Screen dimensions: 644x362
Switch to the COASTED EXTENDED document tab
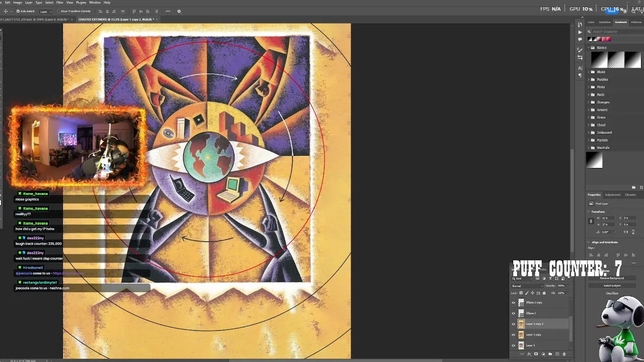click(116, 20)
